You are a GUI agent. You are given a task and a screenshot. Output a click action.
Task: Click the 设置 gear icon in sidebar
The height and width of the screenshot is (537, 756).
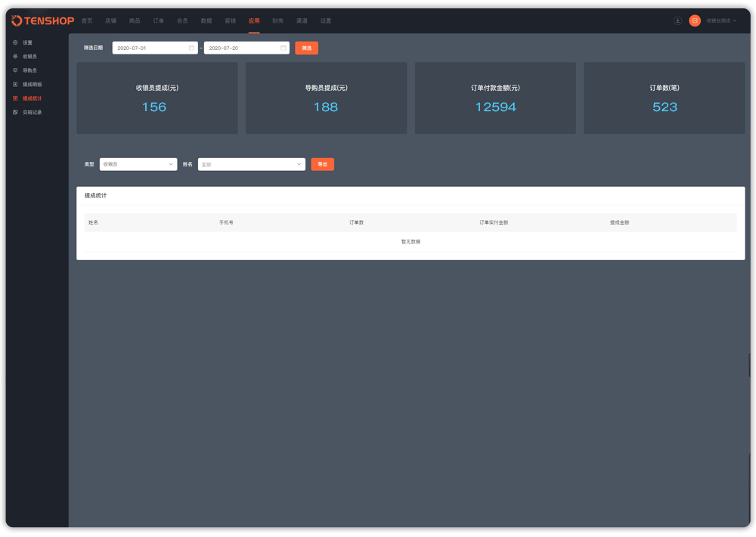[x=15, y=42]
